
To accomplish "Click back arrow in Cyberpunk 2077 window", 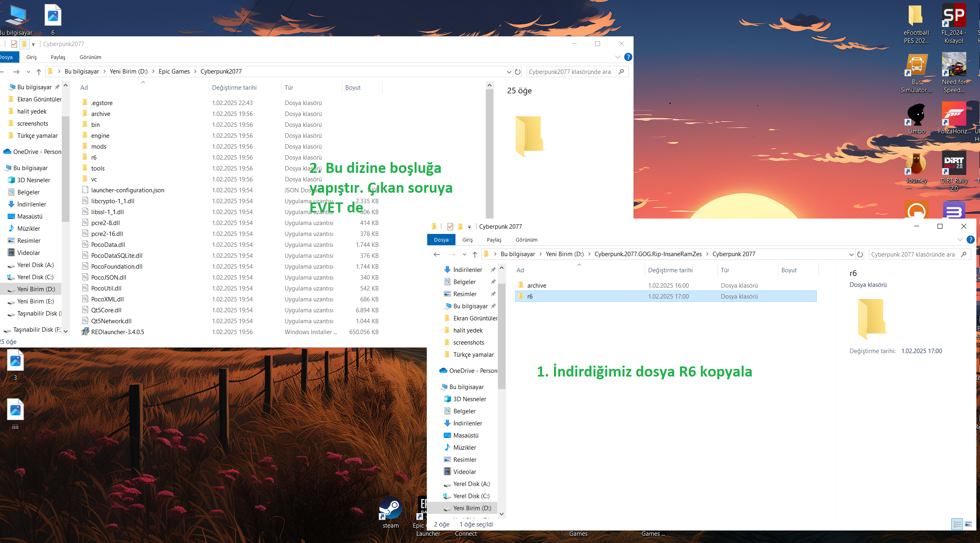I will (436, 254).
